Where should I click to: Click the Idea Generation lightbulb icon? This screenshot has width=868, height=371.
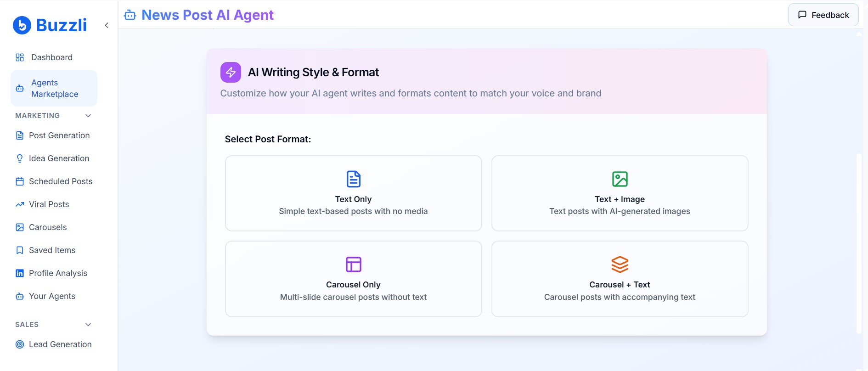20,158
